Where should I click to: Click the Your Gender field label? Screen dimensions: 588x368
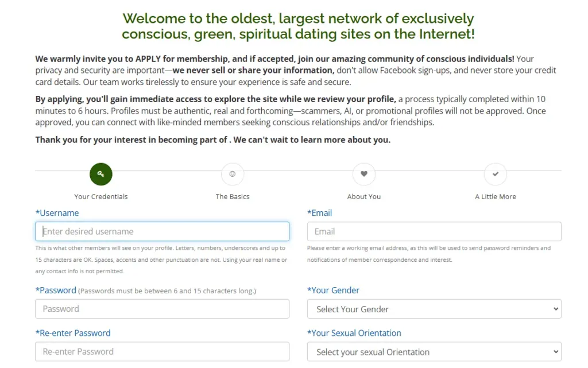tap(334, 290)
